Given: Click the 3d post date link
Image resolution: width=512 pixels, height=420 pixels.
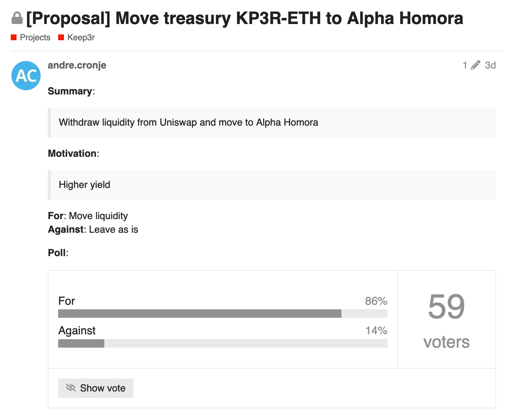Looking at the screenshot, I should tap(490, 65).
